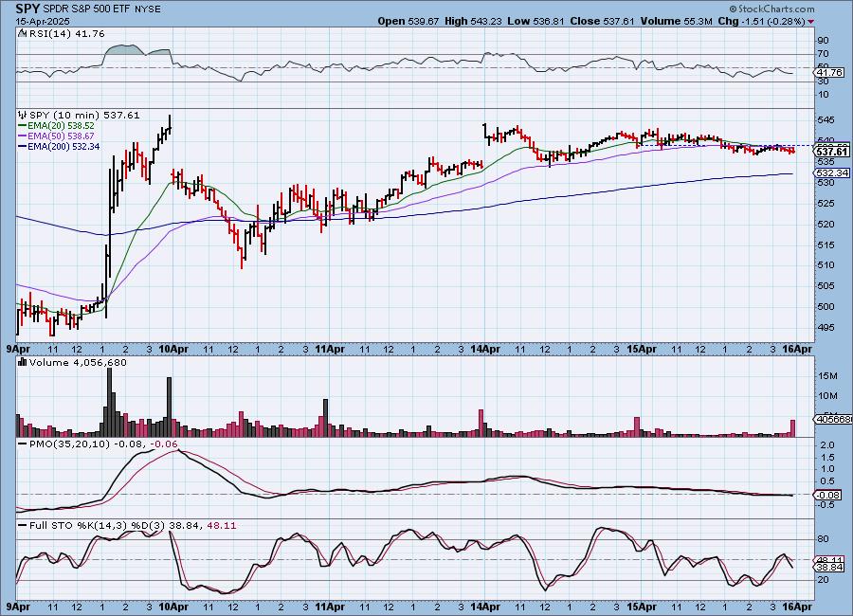Click 11Apr on the price panel time axis

[x=330, y=349]
